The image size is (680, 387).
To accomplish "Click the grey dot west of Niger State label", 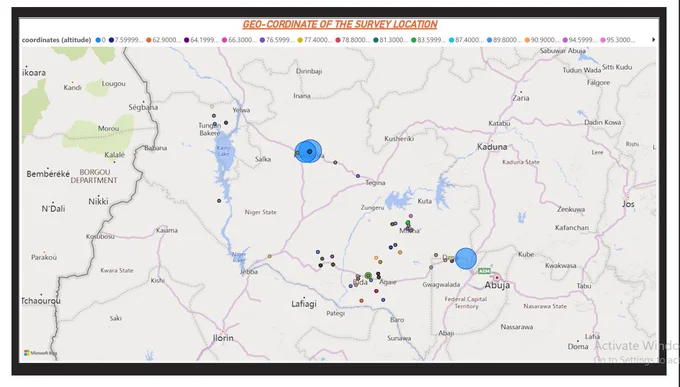I will click(x=219, y=201).
